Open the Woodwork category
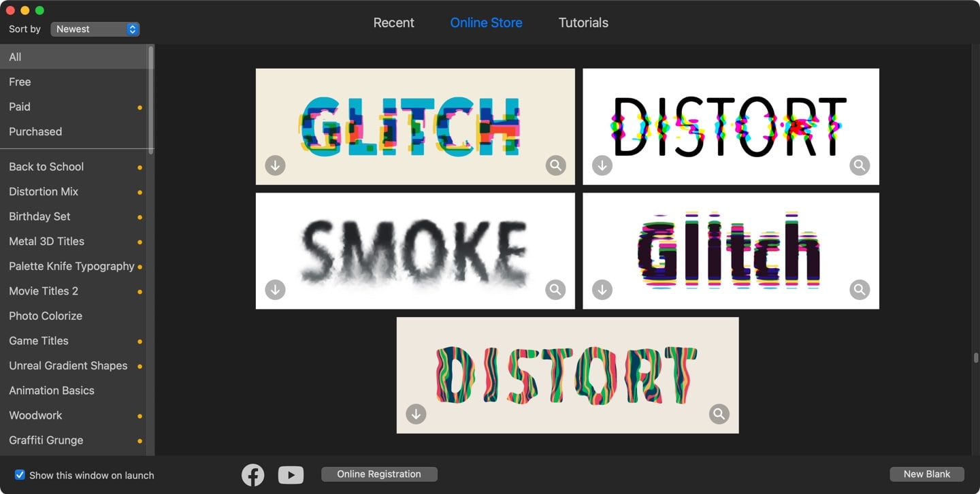The height and width of the screenshot is (494, 980). click(x=73, y=415)
